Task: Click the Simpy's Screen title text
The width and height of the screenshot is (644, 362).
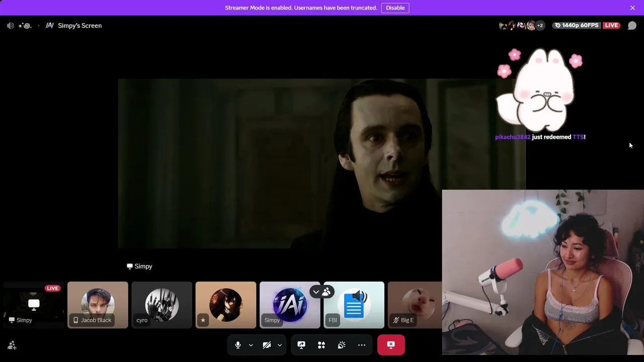Action: point(79,26)
